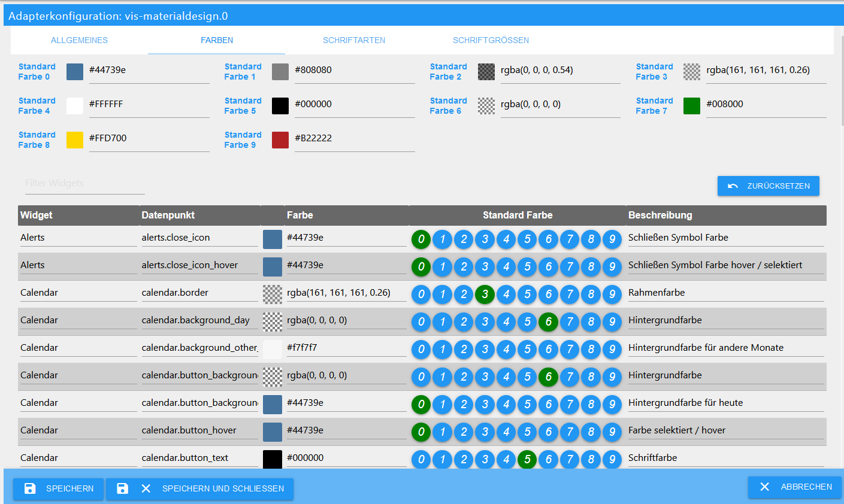Edit the Standard Farbe 9 value #B22222
Viewport: 844px width, 504px height.
click(355, 139)
